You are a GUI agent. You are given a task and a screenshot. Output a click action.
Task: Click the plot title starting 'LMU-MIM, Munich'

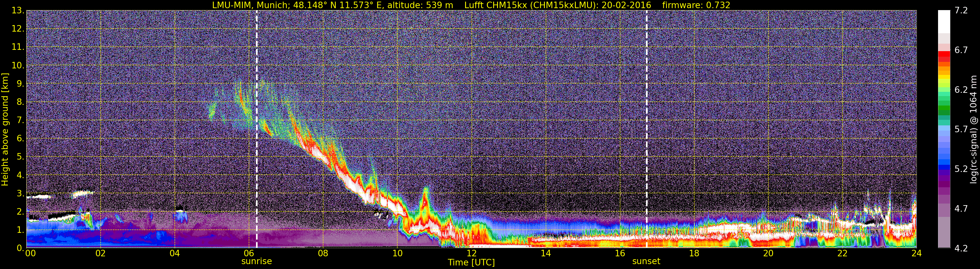click(471, 5)
